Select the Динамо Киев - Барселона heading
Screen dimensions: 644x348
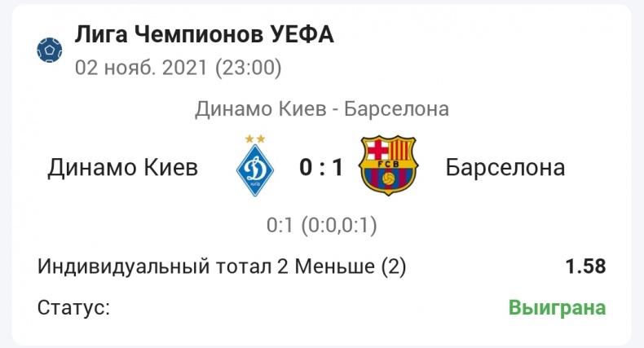322,109
